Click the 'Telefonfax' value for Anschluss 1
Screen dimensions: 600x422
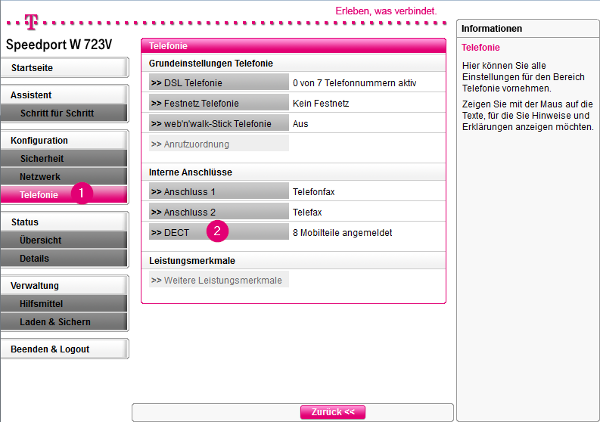point(314,192)
